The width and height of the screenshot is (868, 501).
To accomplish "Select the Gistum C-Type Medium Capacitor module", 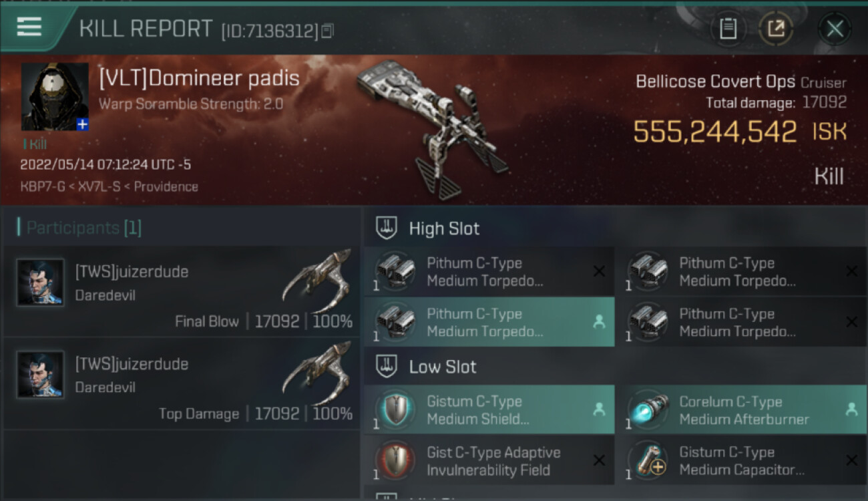I will point(741,460).
